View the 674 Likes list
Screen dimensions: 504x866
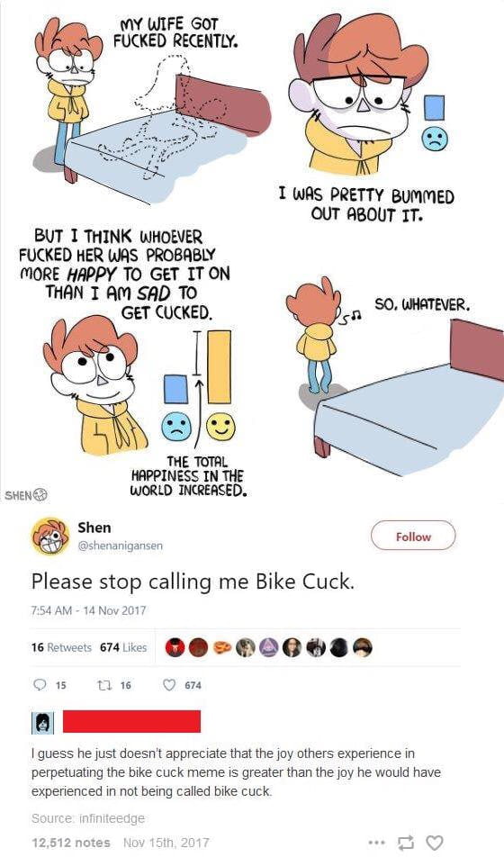(123, 647)
